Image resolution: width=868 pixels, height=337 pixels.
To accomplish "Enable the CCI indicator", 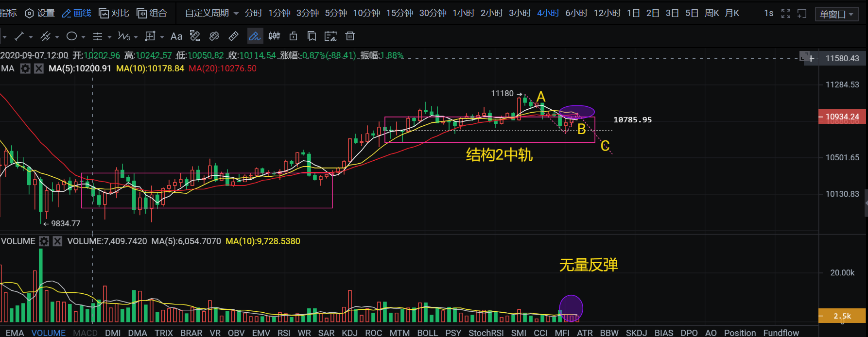I will coord(540,333).
